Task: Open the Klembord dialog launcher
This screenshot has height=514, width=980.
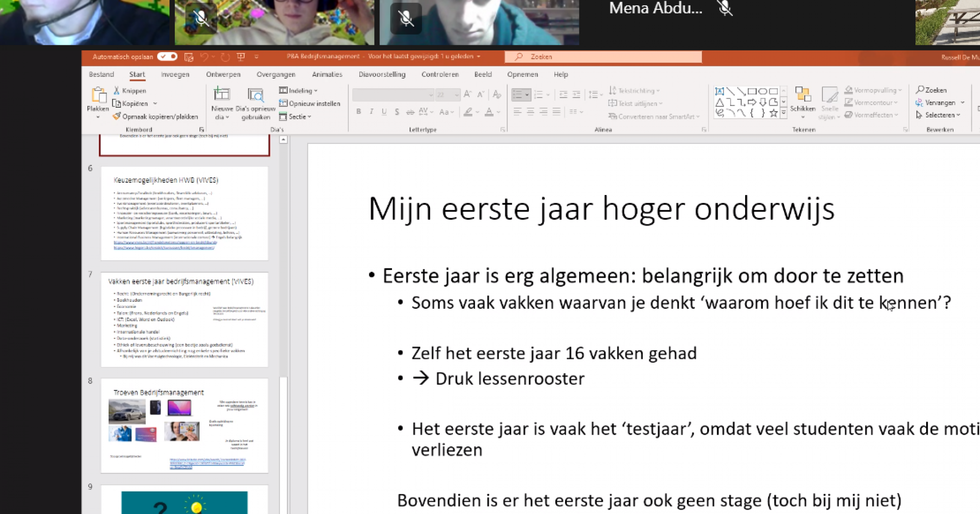Action: 201,130
